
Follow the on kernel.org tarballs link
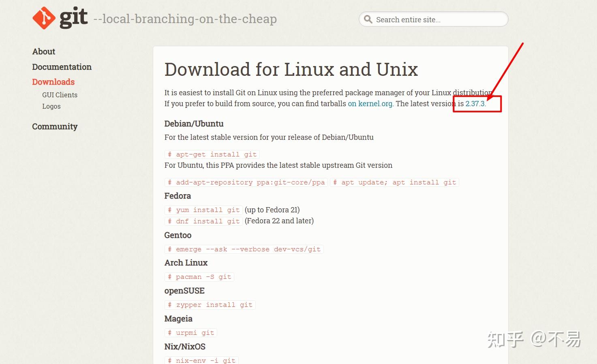370,103
